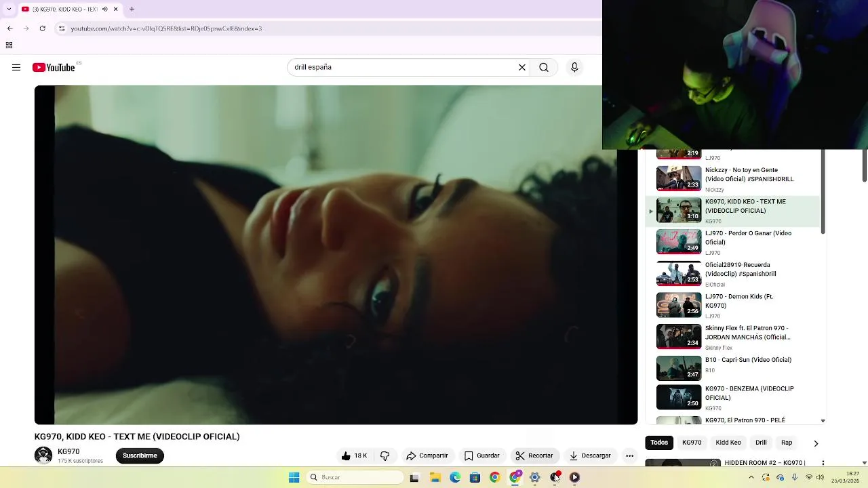Open LJ970 - Perder O Ganar thumbnail

[679, 241]
